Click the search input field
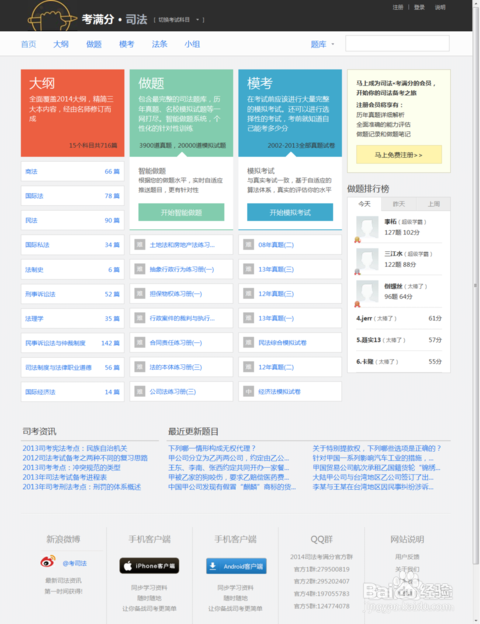Viewport: 480px width, 624px height. click(x=397, y=43)
